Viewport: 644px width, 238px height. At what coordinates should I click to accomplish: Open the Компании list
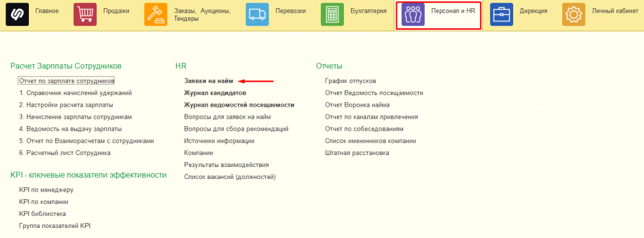click(198, 153)
